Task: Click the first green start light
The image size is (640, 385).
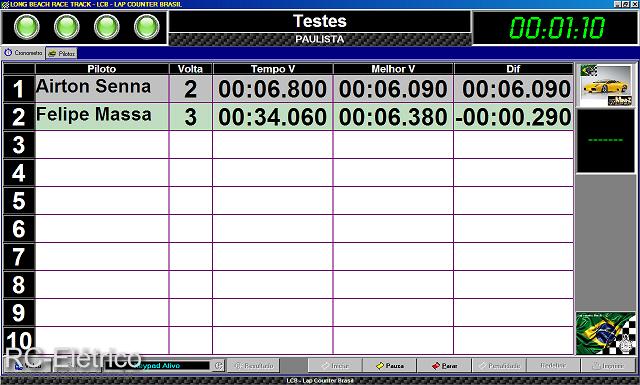Action: (x=27, y=27)
